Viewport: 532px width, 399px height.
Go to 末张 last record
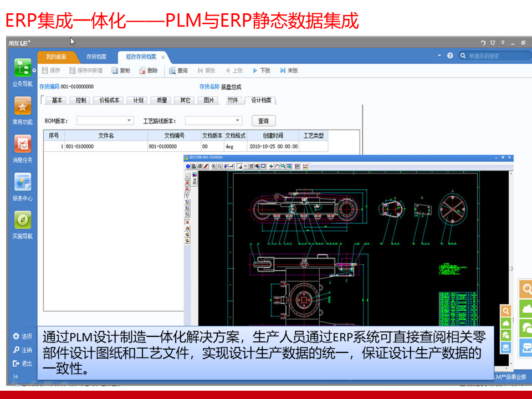[x=289, y=70]
